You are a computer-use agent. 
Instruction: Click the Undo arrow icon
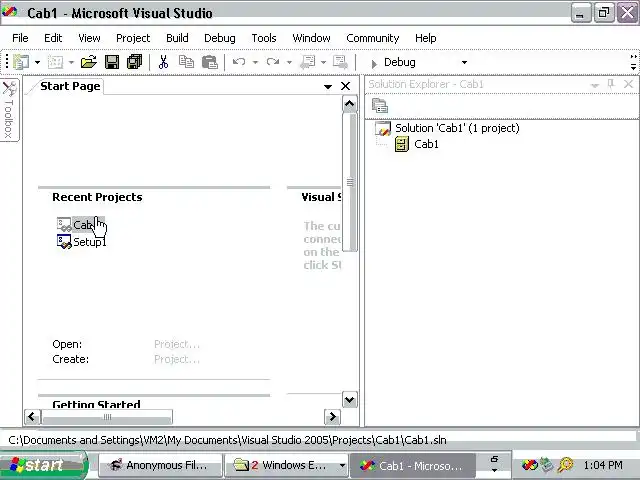click(x=239, y=62)
